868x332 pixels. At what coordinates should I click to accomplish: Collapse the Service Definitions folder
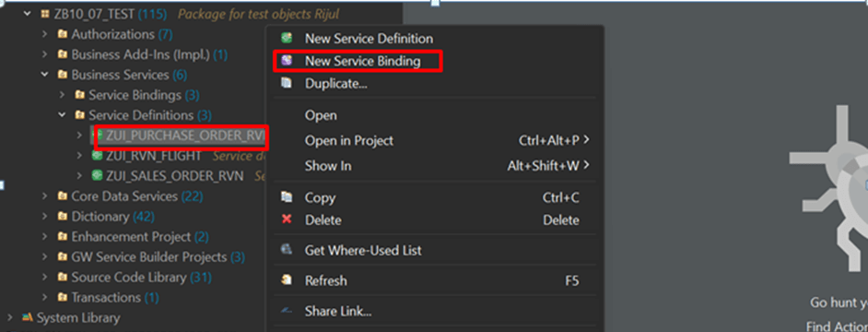[x=63, y=115]
